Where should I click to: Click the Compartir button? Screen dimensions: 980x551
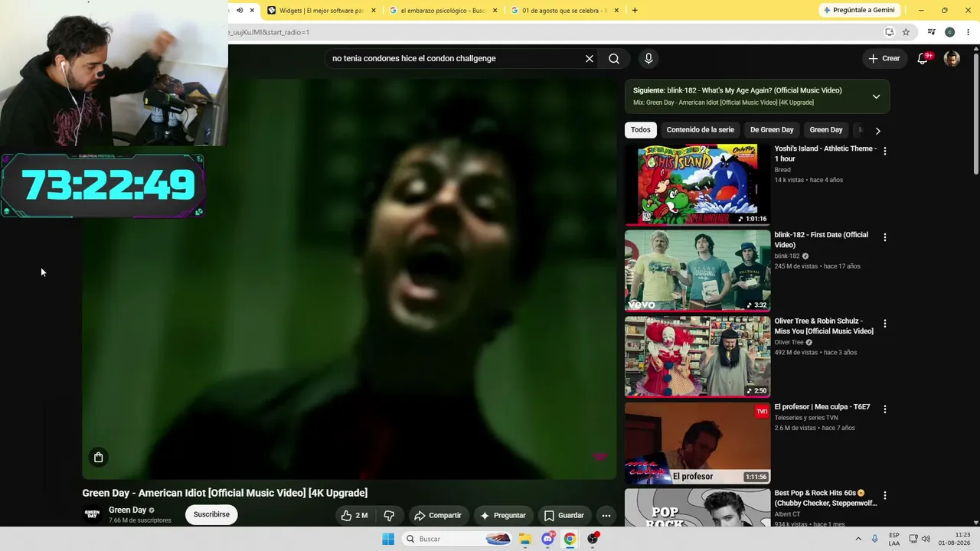point(437,515)
